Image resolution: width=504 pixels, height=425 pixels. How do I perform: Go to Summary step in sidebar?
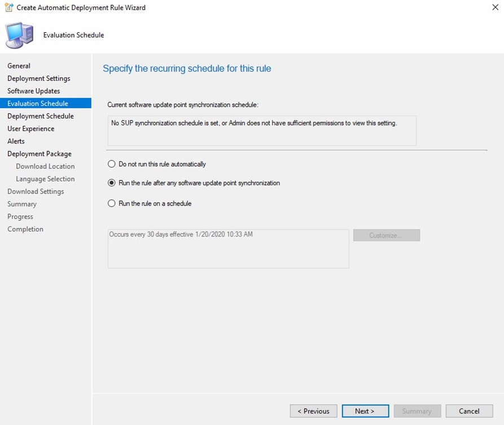point(22,204)
